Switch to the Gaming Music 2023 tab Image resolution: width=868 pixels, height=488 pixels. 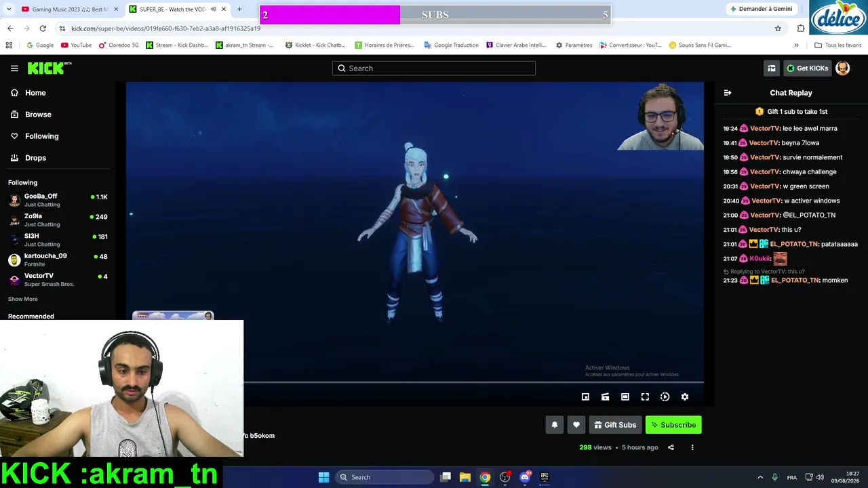point(64,9)
